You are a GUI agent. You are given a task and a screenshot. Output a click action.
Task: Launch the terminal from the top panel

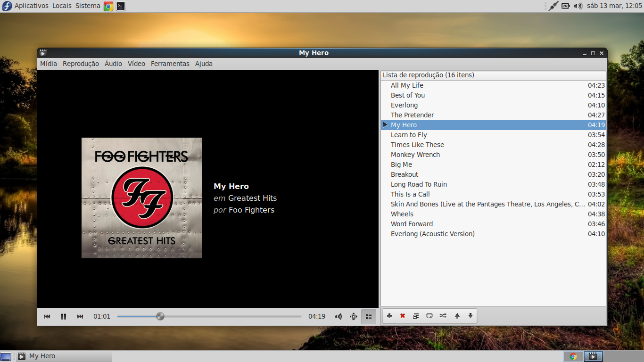121,6
